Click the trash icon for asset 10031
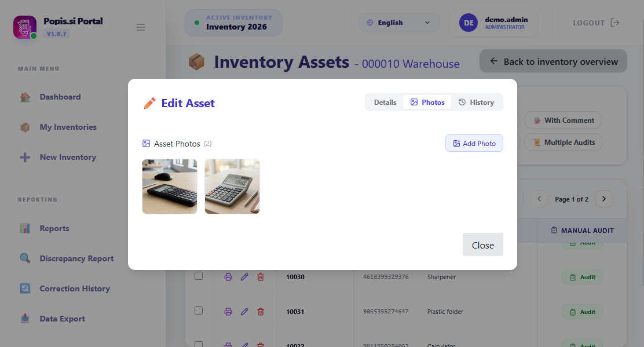Viewport: 644px width, 347px height. tap(261, 312)
